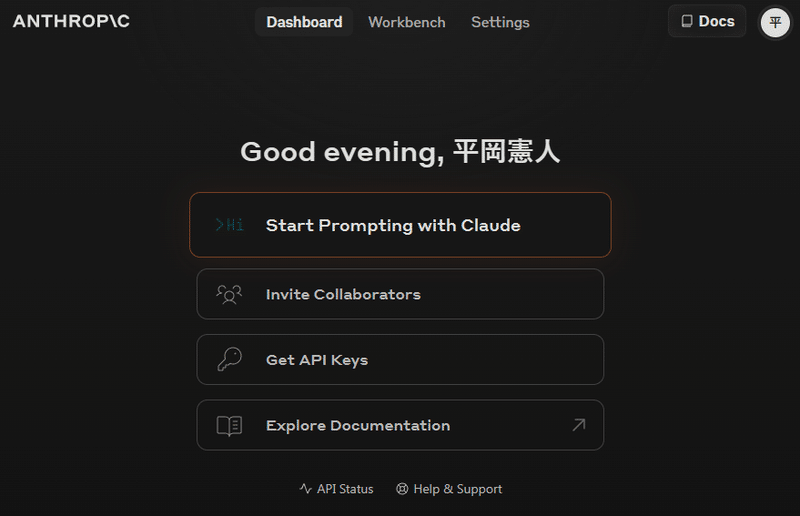This screenshot has width=800, height=516.
Task: Click the book icon beside Docs
Action: point(687,21)
